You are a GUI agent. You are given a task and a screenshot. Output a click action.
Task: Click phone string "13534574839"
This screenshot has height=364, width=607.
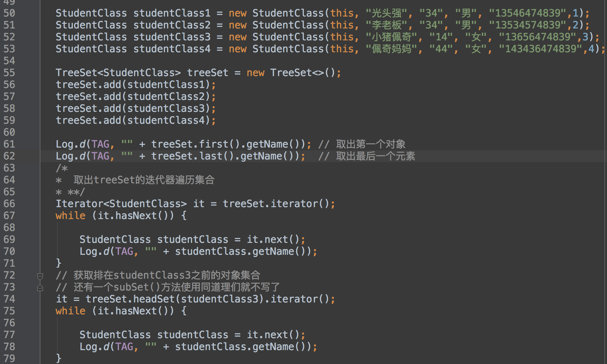point(528,25)
